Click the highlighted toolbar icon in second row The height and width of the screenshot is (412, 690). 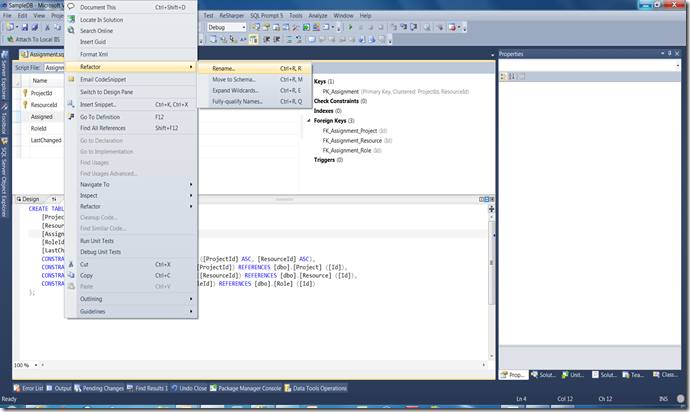click(253, 39)
